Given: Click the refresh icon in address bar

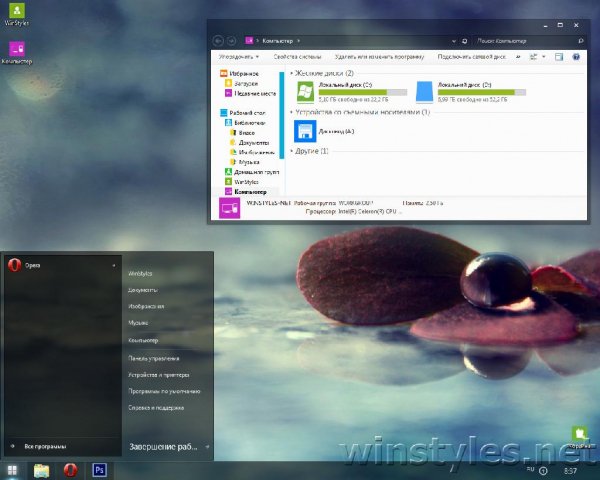Looking at the screenshot, I should tap(465, 41).
